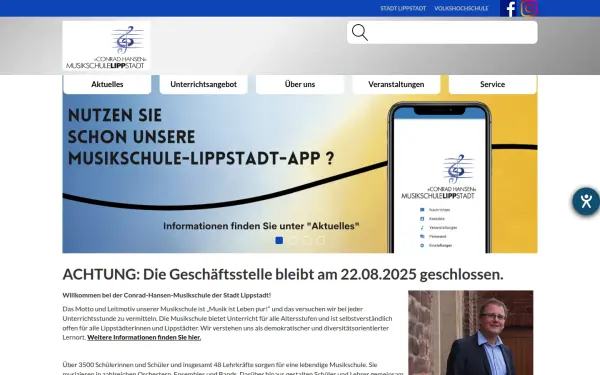The image size is (600, 375).
Task: Select the first slider indicator dot
Action: (x=279, y=240)
